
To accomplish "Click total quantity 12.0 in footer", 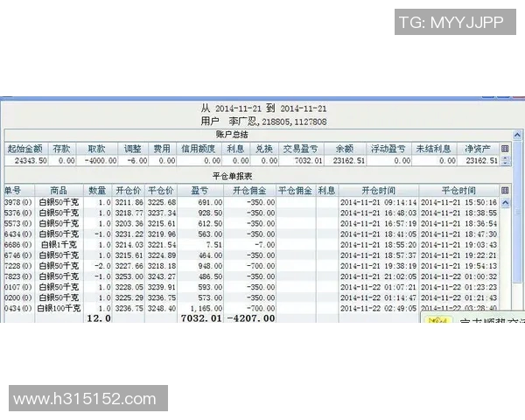I will point(99,318).
